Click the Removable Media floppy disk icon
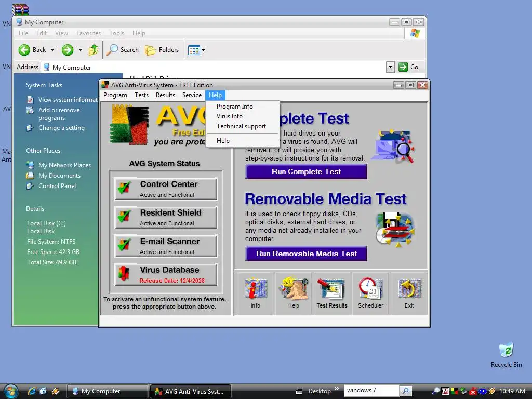 (x=395, y=229)
